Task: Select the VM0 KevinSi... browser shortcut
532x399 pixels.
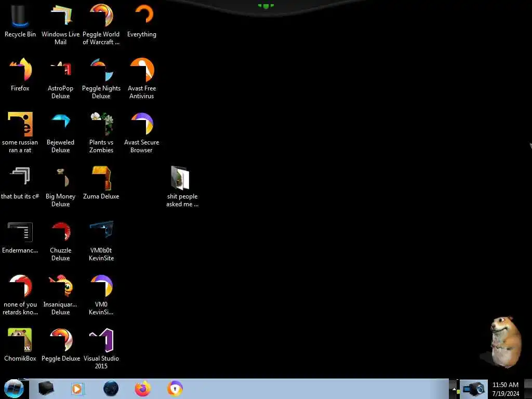Action: (x=101, y=295)
